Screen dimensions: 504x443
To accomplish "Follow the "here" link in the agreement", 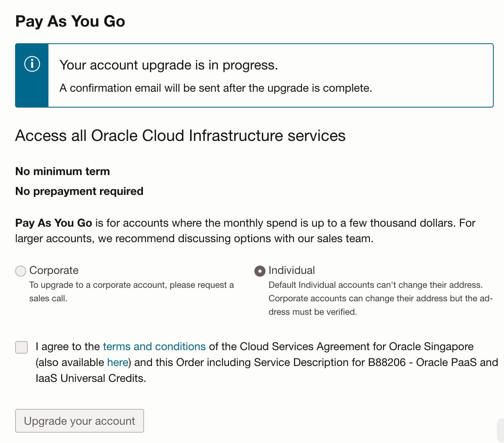I will (x=117, y=362).
